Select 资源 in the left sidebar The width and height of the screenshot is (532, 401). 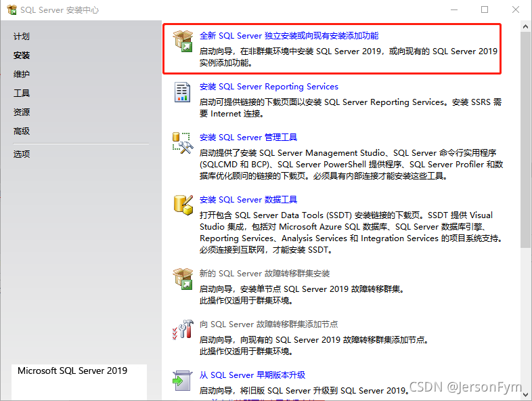22,112
